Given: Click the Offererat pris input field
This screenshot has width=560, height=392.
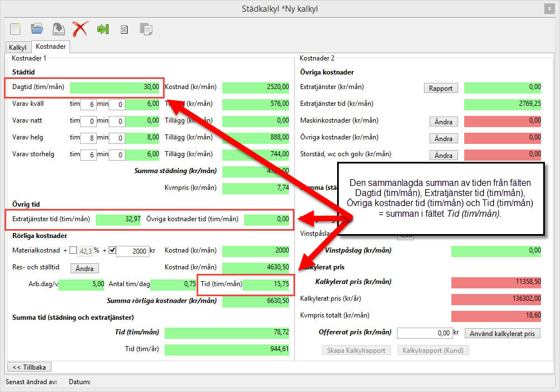Looking at the screenshot, I should [424, 333].
